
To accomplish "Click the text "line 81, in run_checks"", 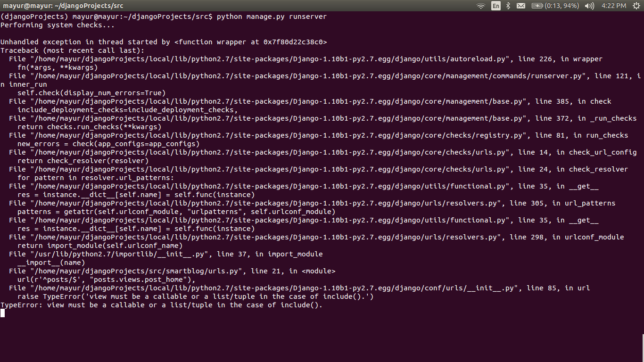I will click(581, 135).
